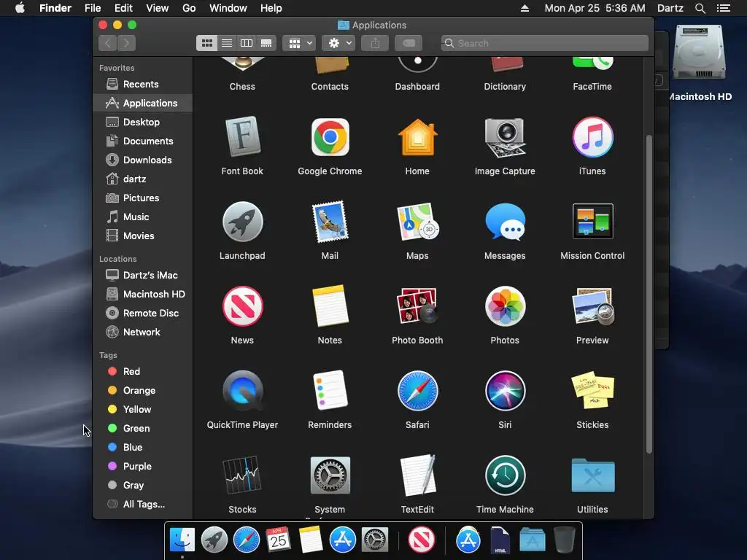
Task: Select the Maps application icon
Action: tap(417, 222)
